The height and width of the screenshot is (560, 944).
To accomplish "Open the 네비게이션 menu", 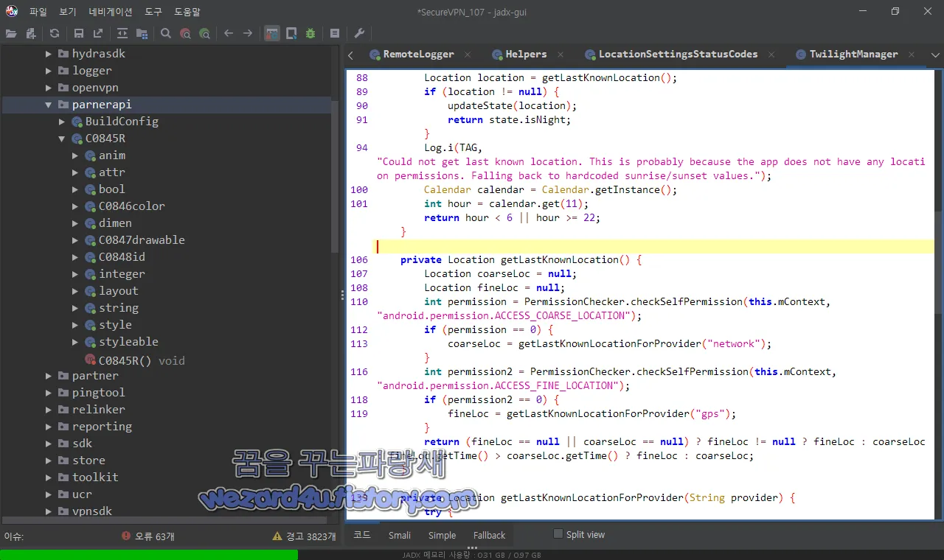I will [111, 12].
